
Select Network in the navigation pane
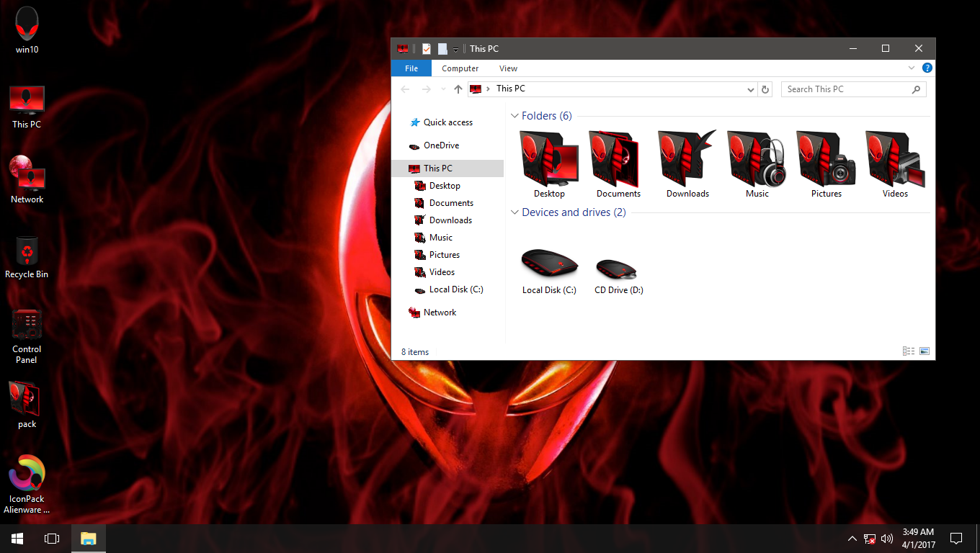pos(438,312)
